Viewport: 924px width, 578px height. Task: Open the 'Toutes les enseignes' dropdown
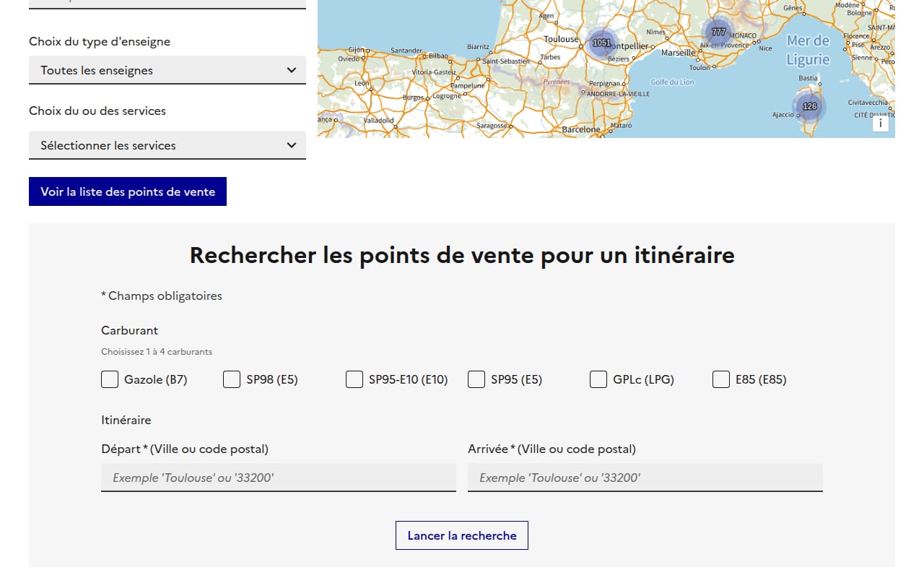pyautogui.click(x=167, y=70)
